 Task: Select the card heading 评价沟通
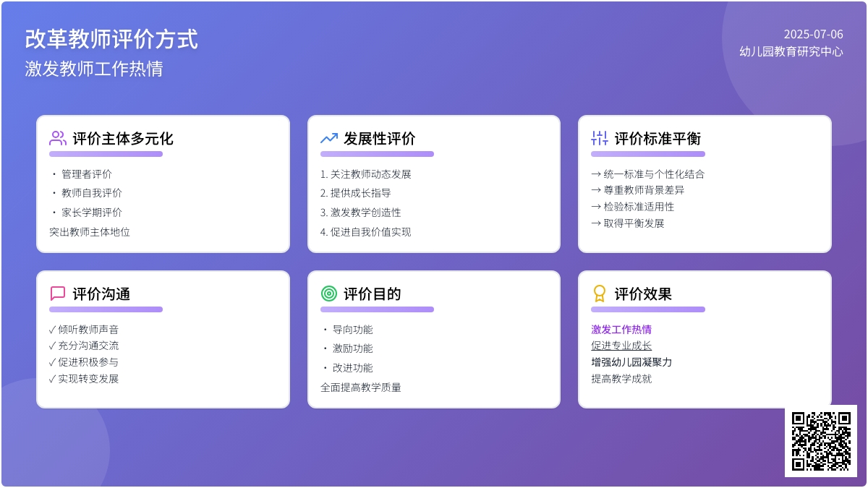click(x=101, y=294)
